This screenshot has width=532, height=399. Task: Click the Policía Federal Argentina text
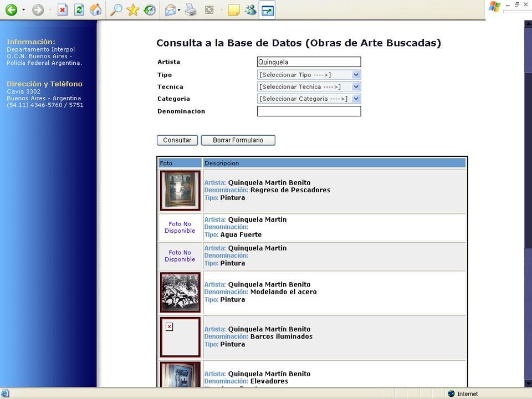(44, 63)
